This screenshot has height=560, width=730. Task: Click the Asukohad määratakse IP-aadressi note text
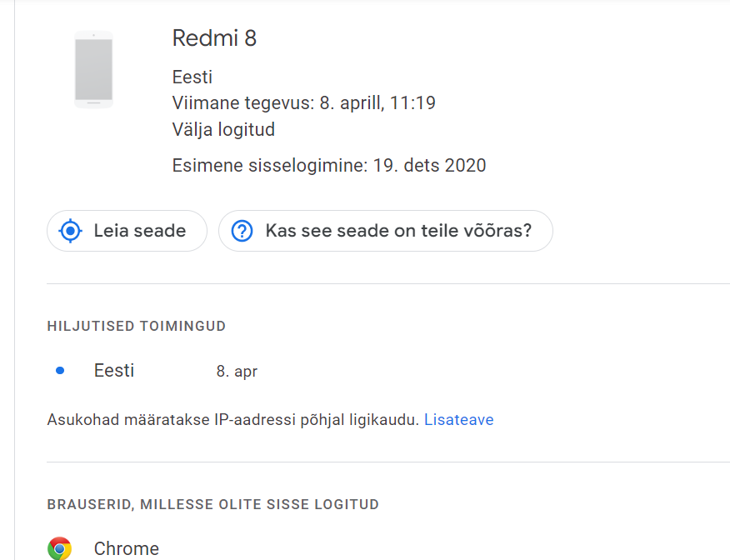232,419
